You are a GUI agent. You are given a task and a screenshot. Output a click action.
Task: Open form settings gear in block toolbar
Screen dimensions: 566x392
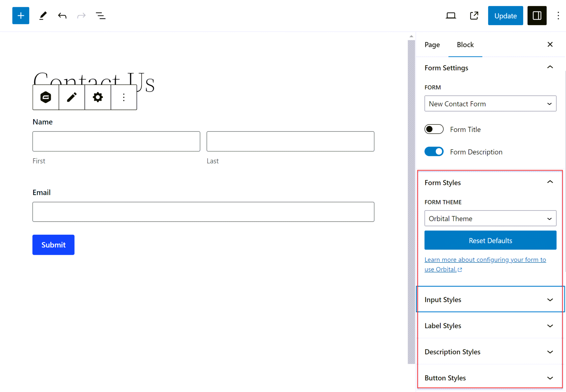point(98,97)
